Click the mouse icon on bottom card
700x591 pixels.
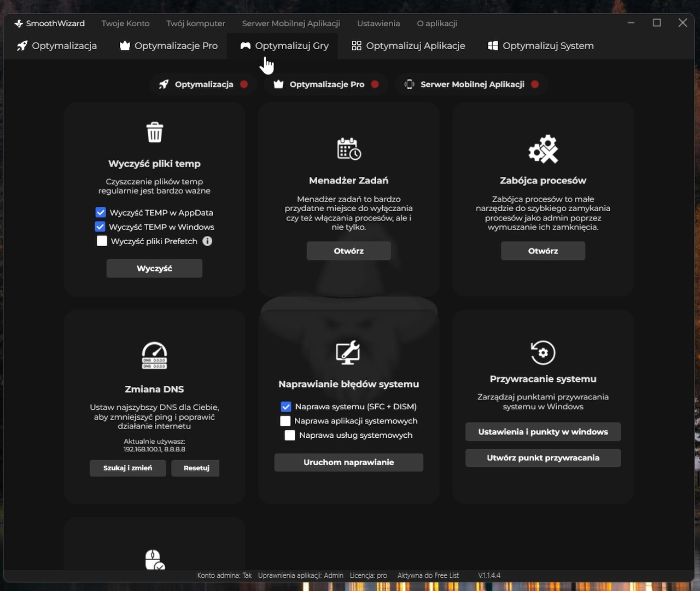154,560
